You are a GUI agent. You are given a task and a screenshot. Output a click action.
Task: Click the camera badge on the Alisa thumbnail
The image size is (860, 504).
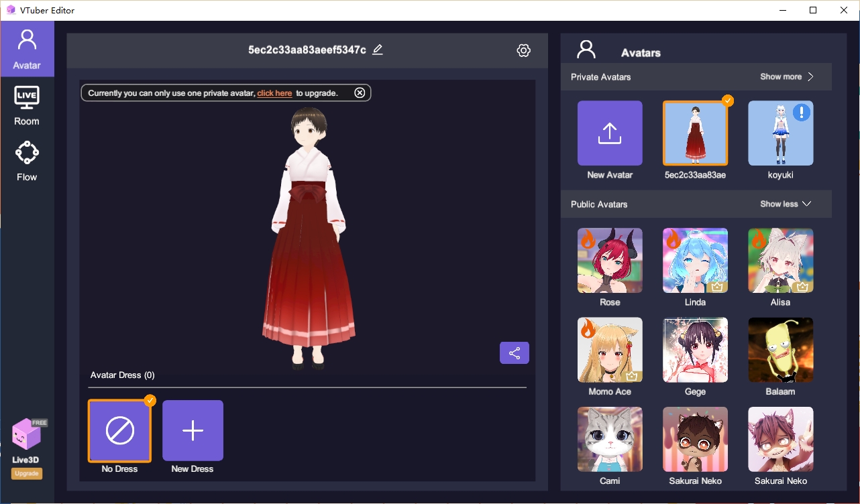[x=802, y=286]
